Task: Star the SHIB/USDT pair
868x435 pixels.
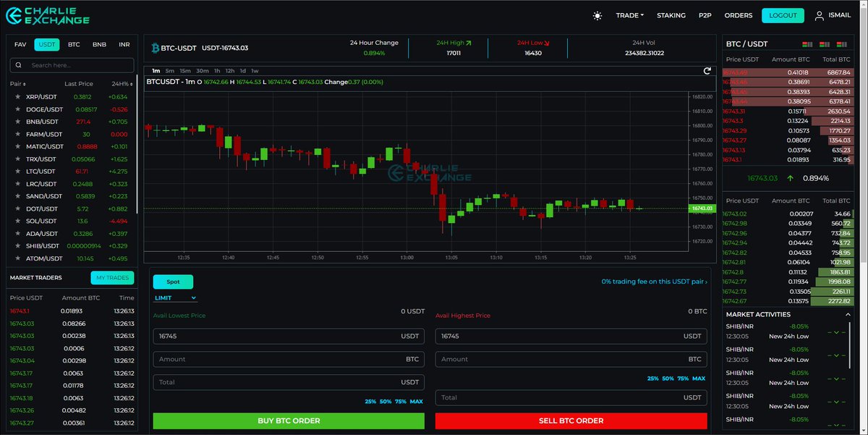Action: 18,246
